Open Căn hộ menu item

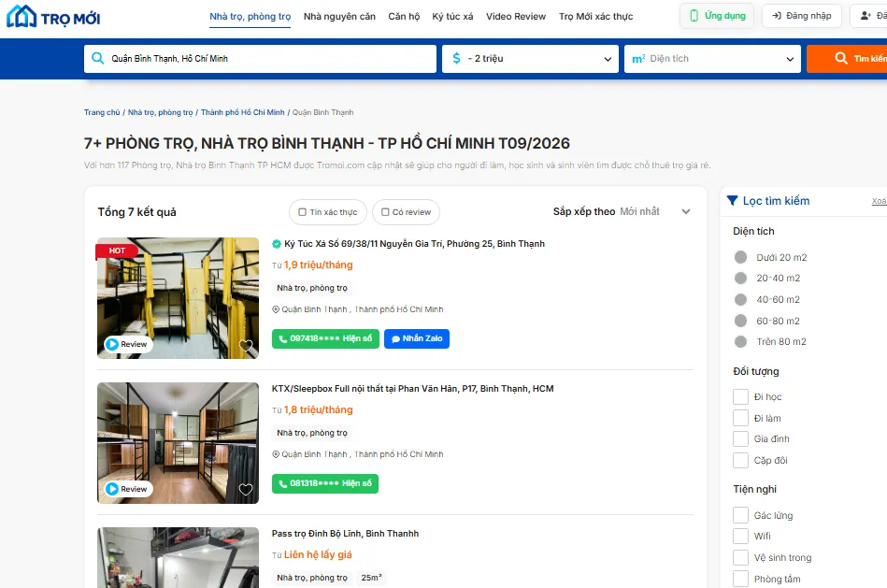click(404, 17)
